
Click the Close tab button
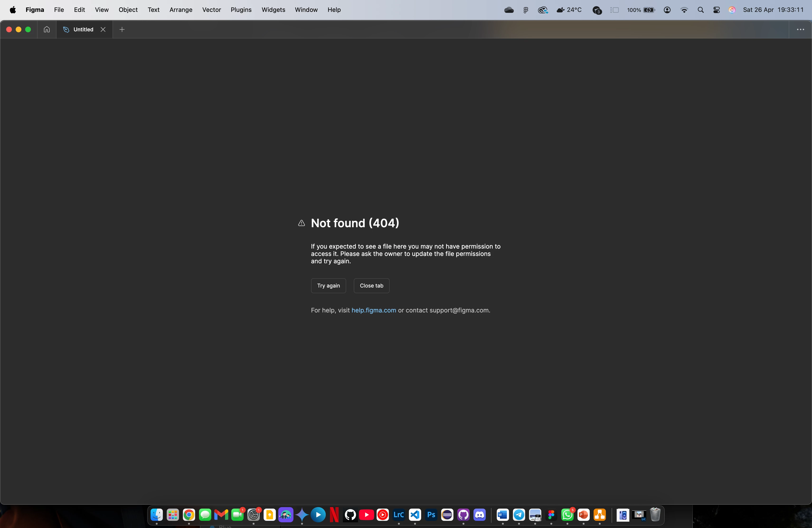point(371,286)
